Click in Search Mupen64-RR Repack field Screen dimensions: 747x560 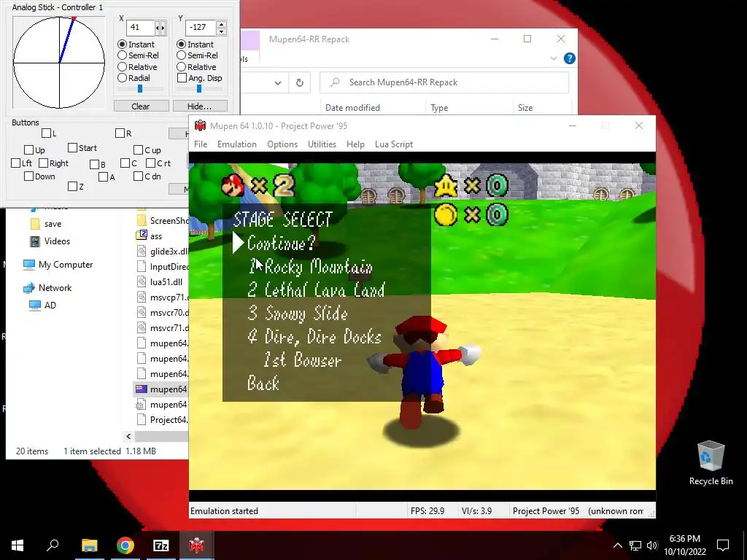(444, 82)
